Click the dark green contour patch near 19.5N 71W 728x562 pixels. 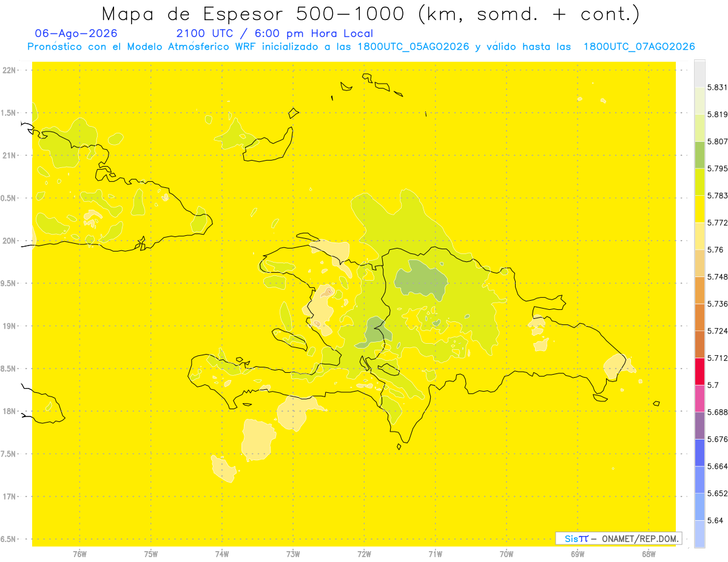(420, 281)
